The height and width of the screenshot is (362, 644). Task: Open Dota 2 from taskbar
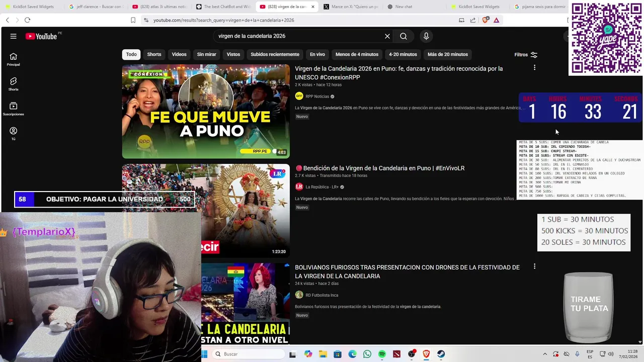(397, 354)
